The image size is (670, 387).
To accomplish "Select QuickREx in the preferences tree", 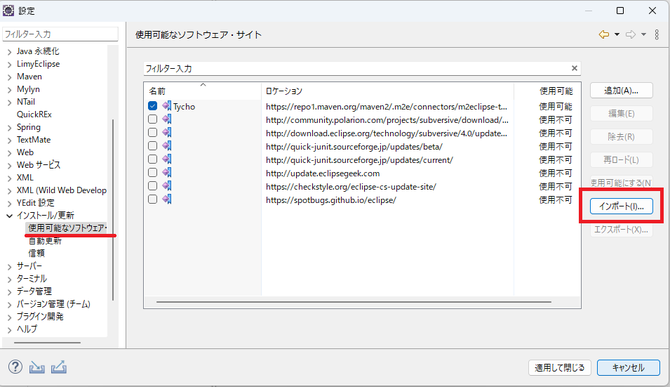I will pyautogui.click(x=34, y=114).
